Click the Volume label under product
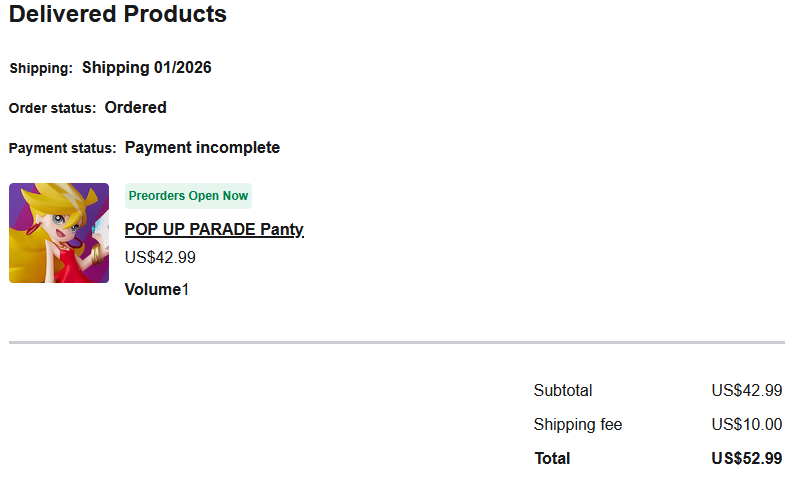This screenshot has width=793, height=495. pyautogui.click(x=152, y=290)
